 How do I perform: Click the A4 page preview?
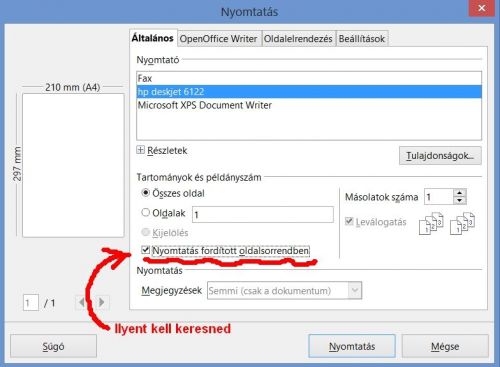click(73, 165)
